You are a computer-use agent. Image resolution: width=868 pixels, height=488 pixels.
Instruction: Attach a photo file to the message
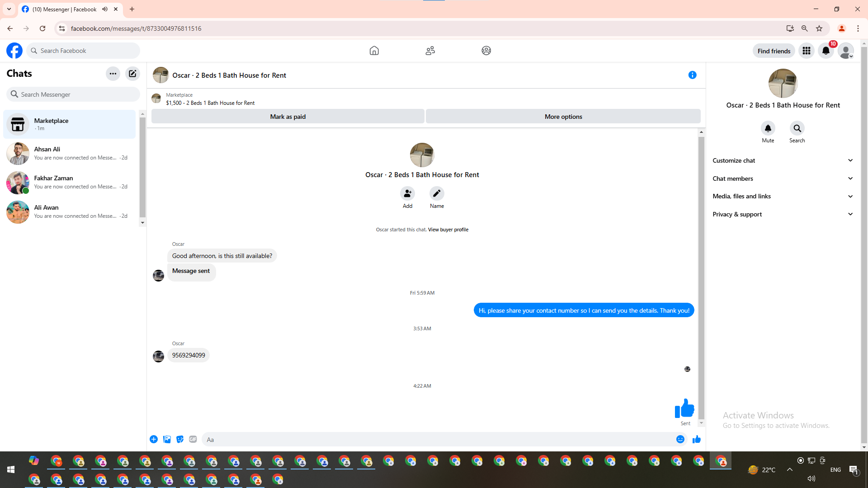point(167,439)
